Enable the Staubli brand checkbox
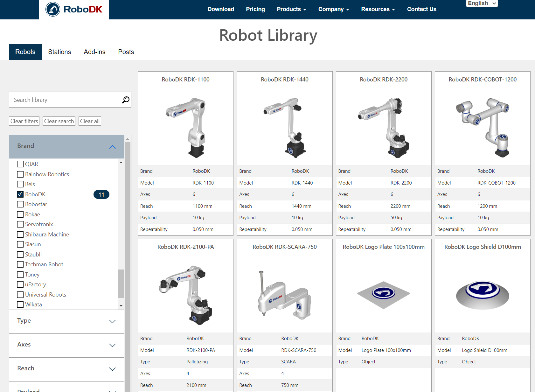Viewport: 535px width, 392px height. (20, 255)
